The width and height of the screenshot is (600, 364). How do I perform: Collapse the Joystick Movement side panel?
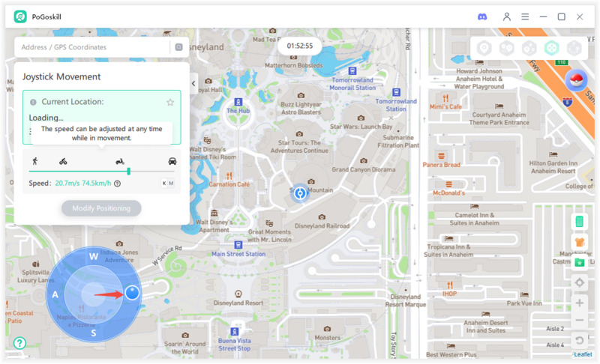[193, 84]
